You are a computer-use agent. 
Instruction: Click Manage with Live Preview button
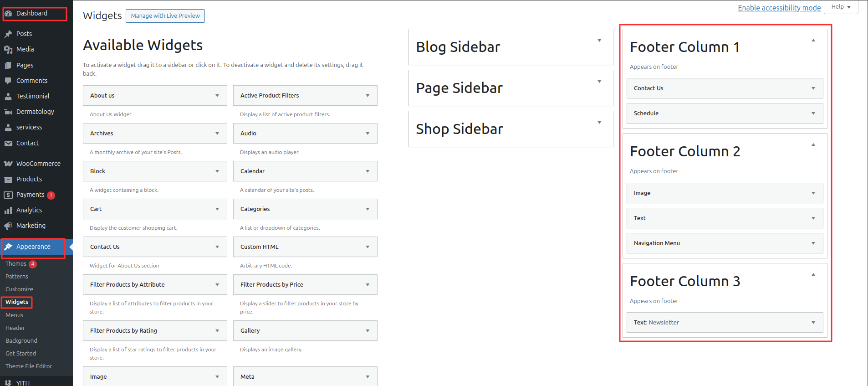tap(165, 16)
